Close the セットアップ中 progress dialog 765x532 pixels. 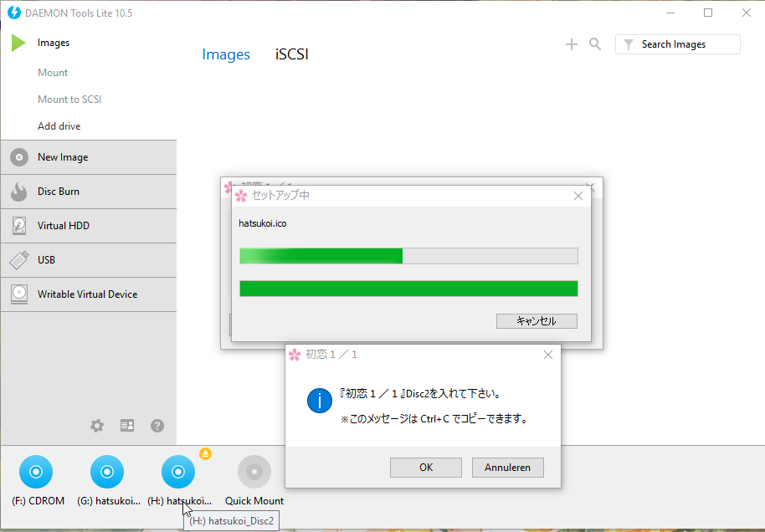(x=578, y=196)
